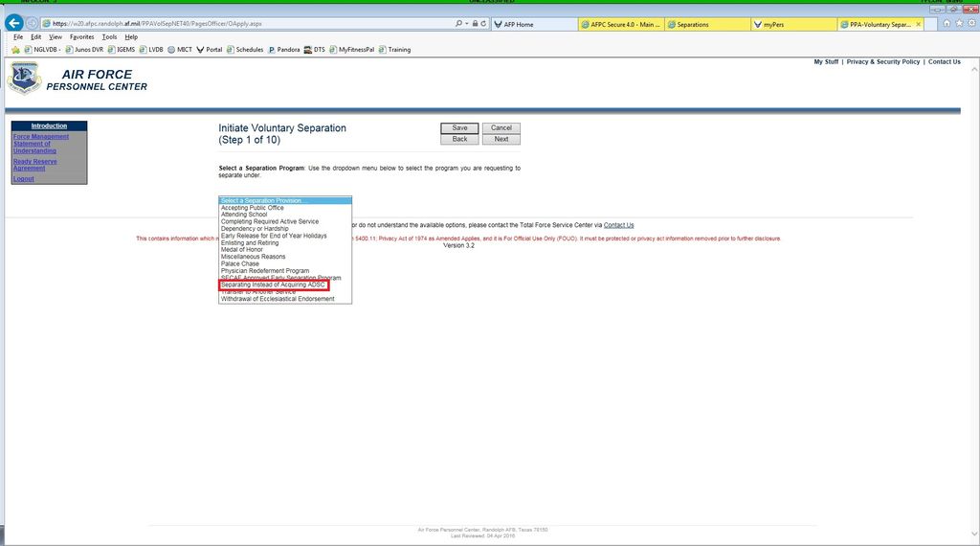Click the refresh icon in address bar
Screen dimensions: 980x546
[483, 24]
